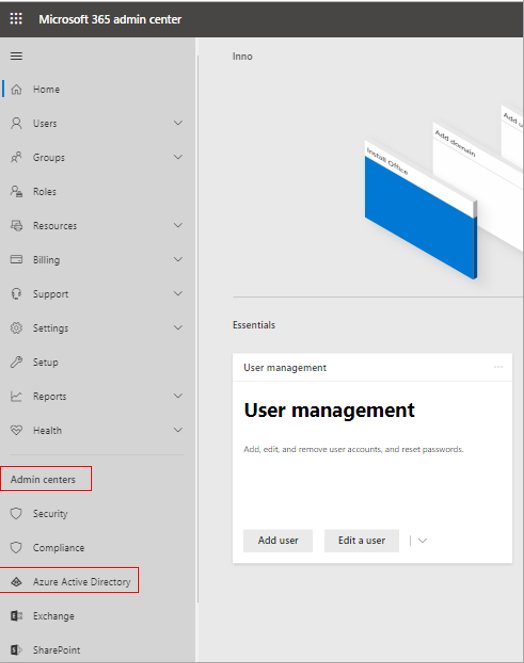This screenshot has height=663, width=524.
Task: Expand the Users section chevron
Action: (178, 123)
